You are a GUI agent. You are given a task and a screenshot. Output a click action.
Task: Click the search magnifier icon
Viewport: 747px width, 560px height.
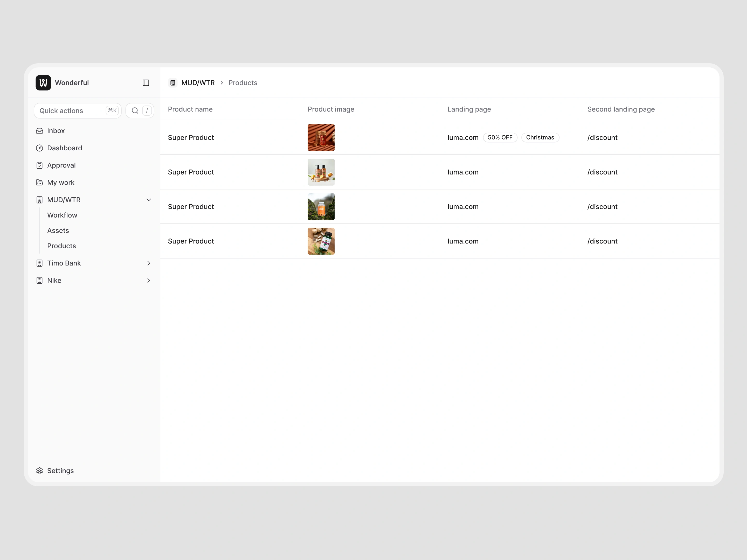point(135,111)
